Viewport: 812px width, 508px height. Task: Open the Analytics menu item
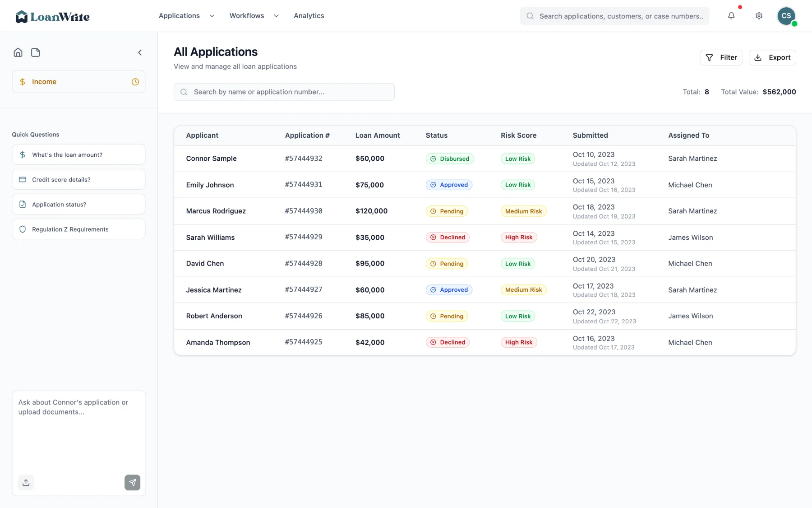tap(309, 16)
